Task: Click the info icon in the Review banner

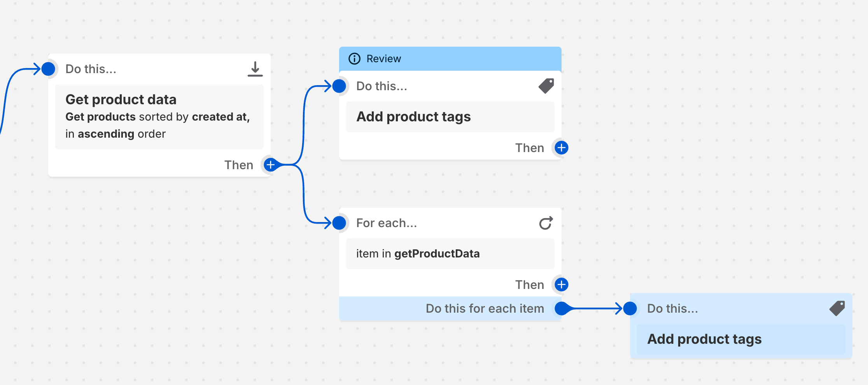Action: pyautogui.click(x=354, y=59)
